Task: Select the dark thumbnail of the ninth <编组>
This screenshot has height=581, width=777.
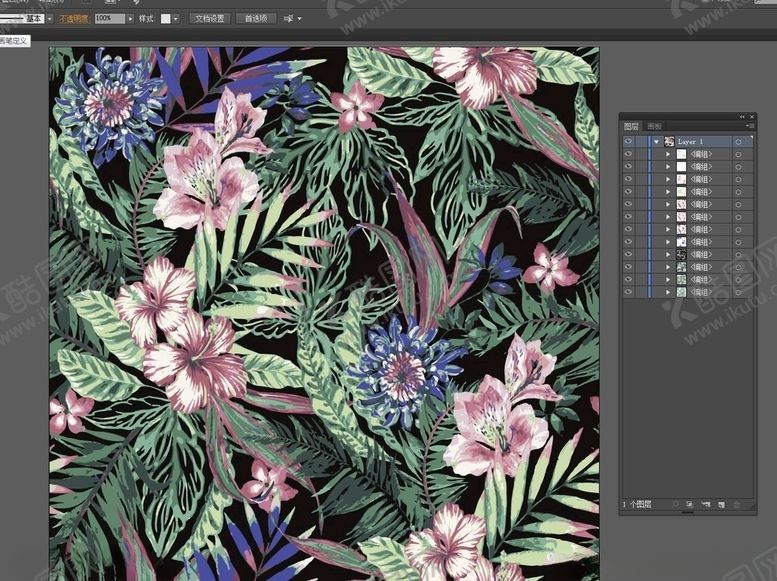Action: click(681, 254)
